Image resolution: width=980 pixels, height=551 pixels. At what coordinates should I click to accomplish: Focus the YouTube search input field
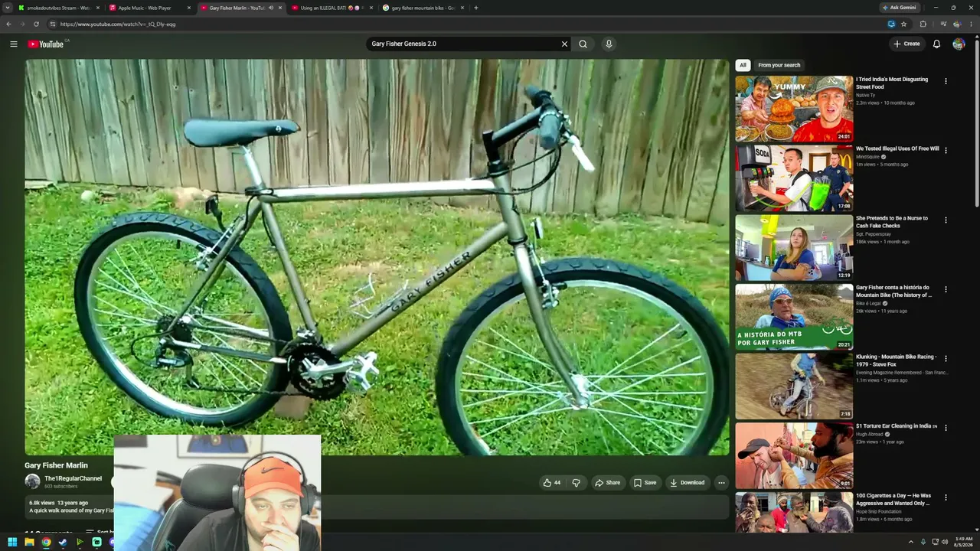point(463,44)
